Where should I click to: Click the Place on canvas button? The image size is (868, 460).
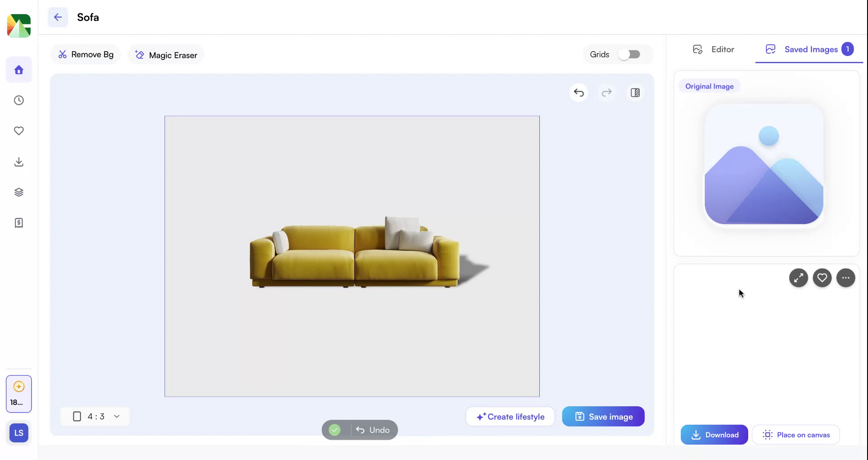pos(796,434)
